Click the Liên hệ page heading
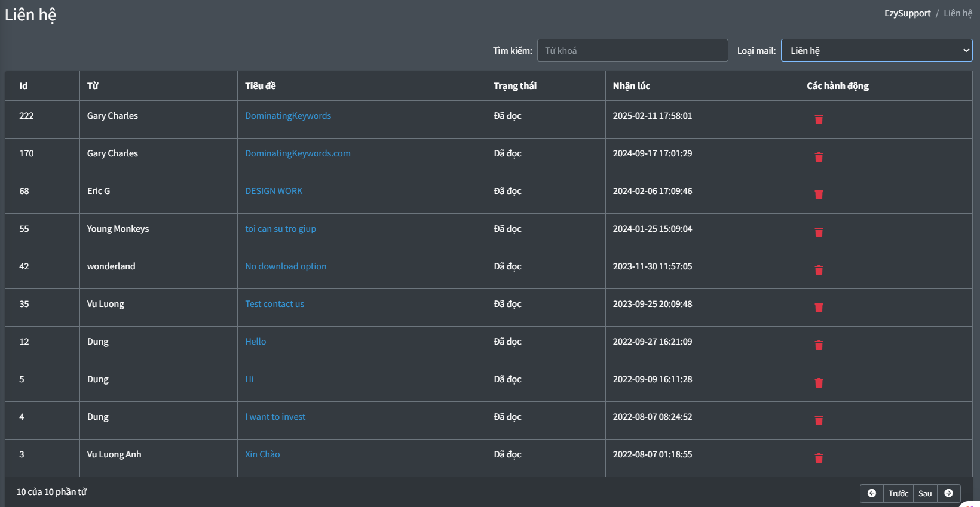Viewport: 980px width, 507px height. (30, 15)
